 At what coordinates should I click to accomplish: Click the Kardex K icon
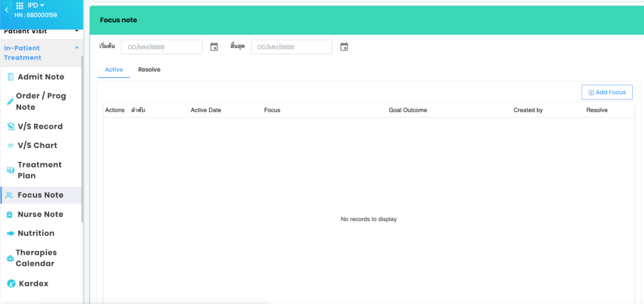[11, 284]
